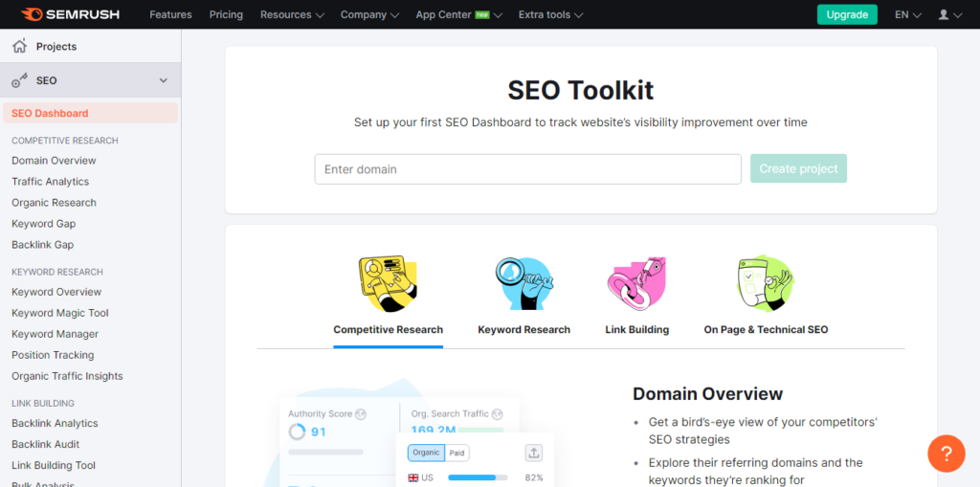
Task: Open Keyword Overview in sidebar
Action: pos(56,292)
